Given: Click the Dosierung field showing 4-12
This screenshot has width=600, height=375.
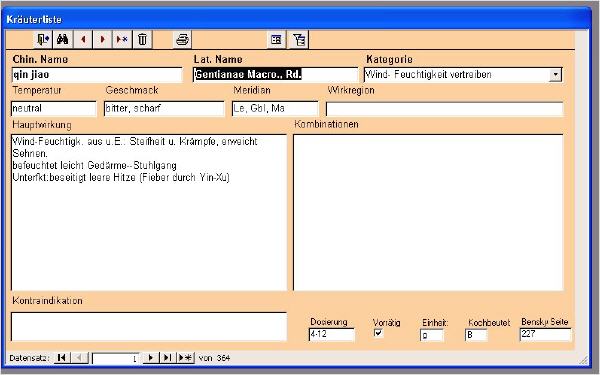Looking at the screenshot, I should point(332,334).
